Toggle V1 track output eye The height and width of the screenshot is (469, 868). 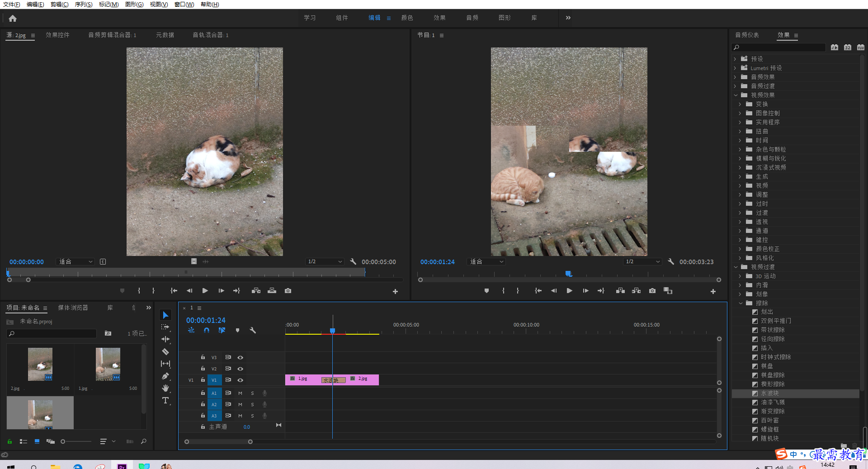tap(241, 380)
